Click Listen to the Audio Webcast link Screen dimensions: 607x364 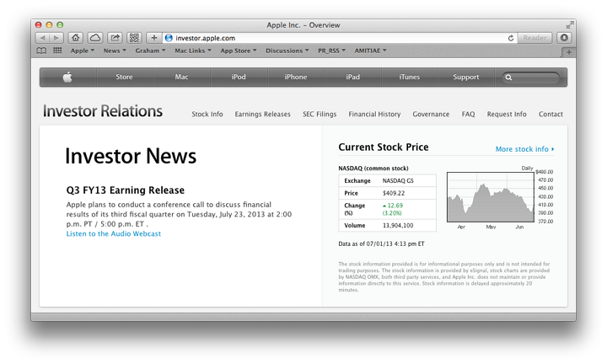[114, 233]
